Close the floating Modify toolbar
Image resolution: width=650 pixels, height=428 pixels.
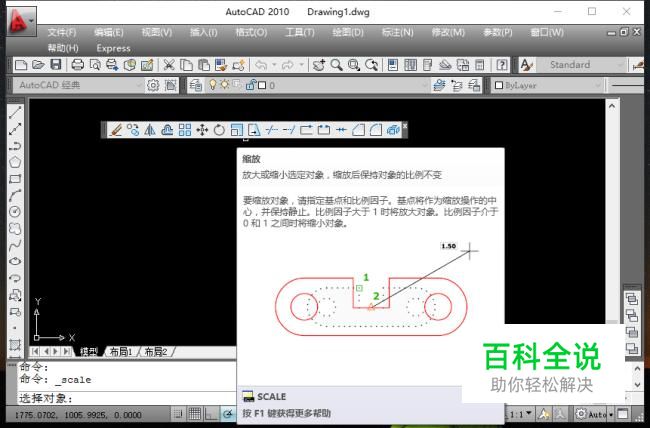coord(405,126)
